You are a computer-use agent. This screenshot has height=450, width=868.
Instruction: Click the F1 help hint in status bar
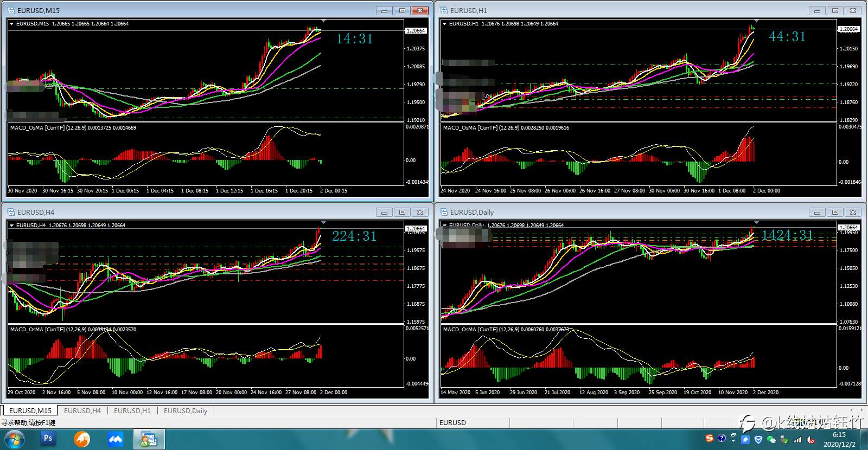28,422
